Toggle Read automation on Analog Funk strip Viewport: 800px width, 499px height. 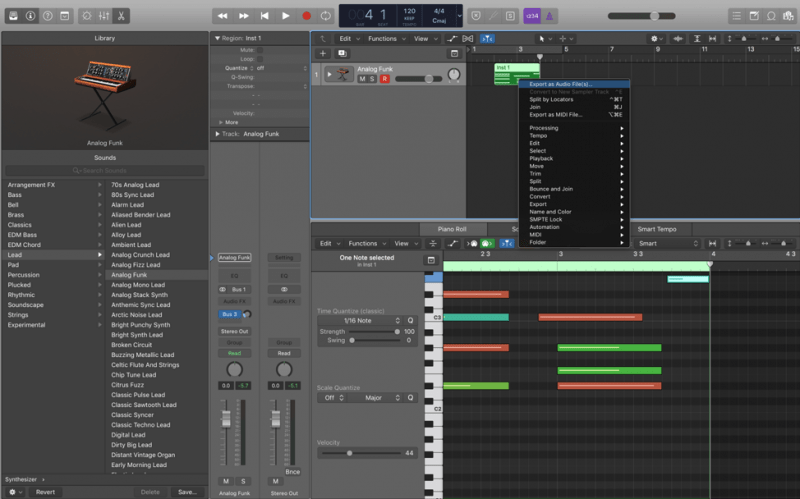click(x=234, y=353)
